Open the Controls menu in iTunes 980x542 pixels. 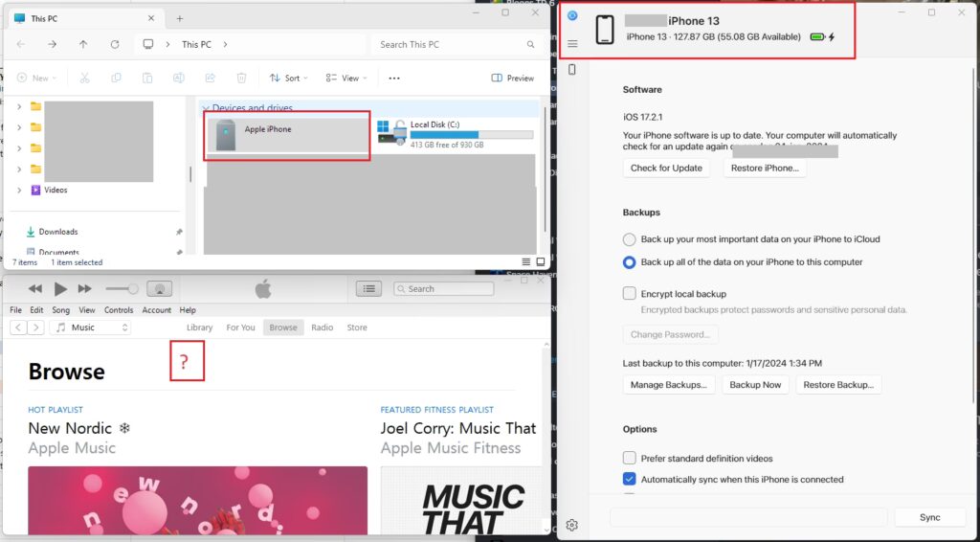119,310
